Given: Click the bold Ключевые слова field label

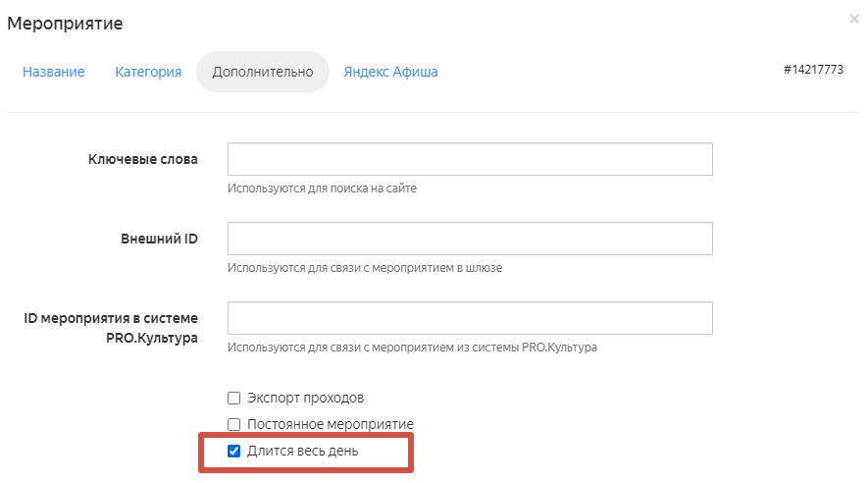Looking at the screenshot, I should (143, 159).
